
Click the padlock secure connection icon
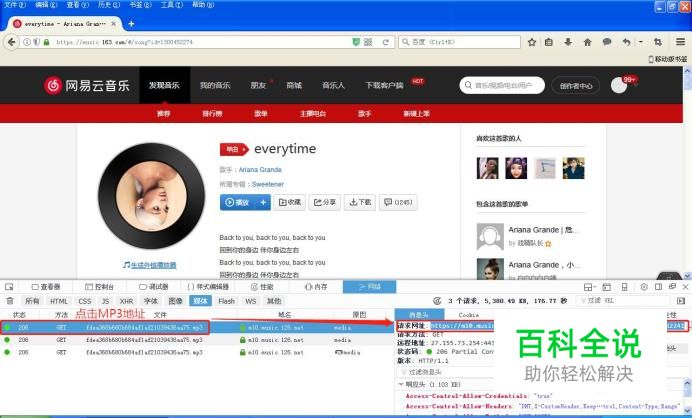[x=46, y=42]
